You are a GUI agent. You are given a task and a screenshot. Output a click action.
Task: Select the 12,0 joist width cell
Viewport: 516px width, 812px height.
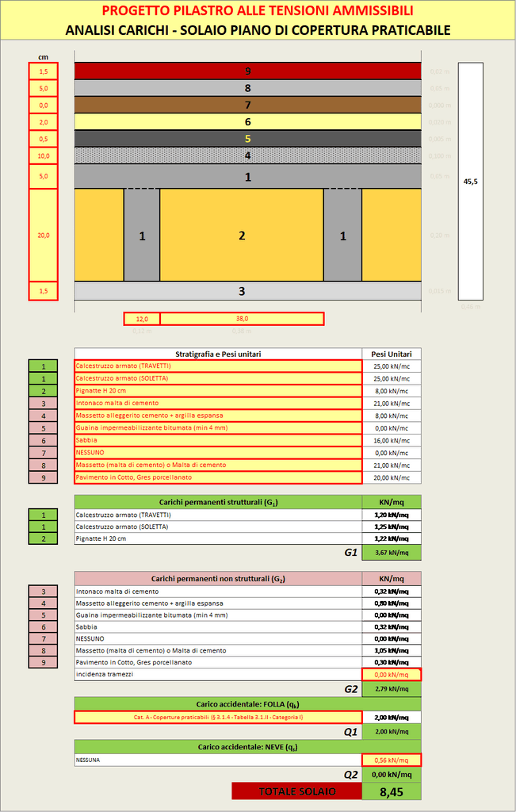click(x=142, y=319)
